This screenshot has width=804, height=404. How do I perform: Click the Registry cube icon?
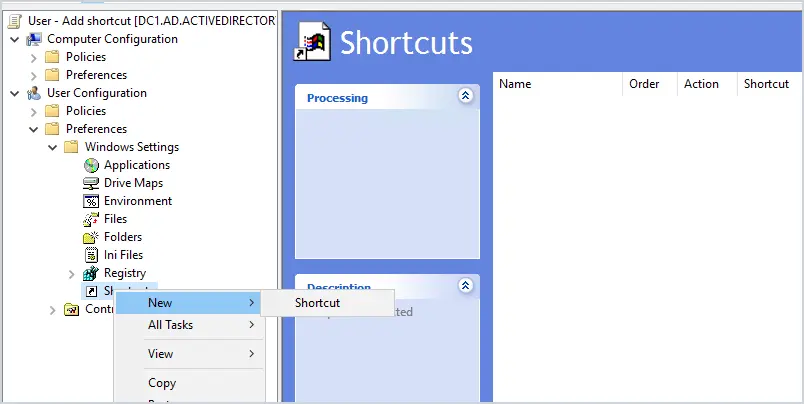click(91, 273)
